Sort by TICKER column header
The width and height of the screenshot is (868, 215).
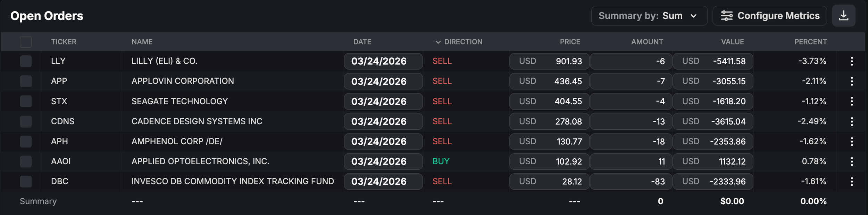64,42
